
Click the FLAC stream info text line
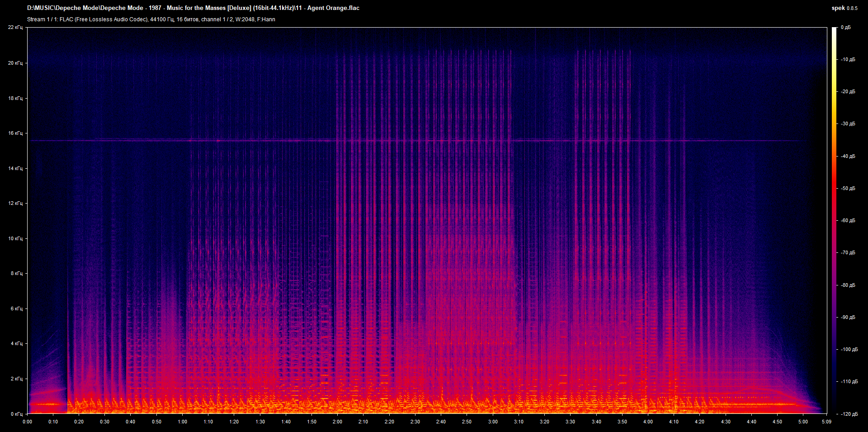(151, 19)
